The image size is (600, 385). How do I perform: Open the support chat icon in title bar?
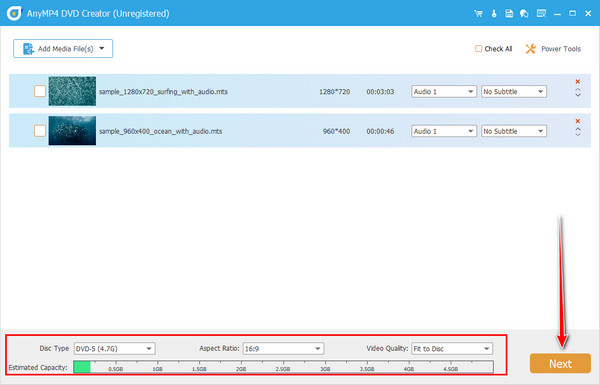pos(524,14)
